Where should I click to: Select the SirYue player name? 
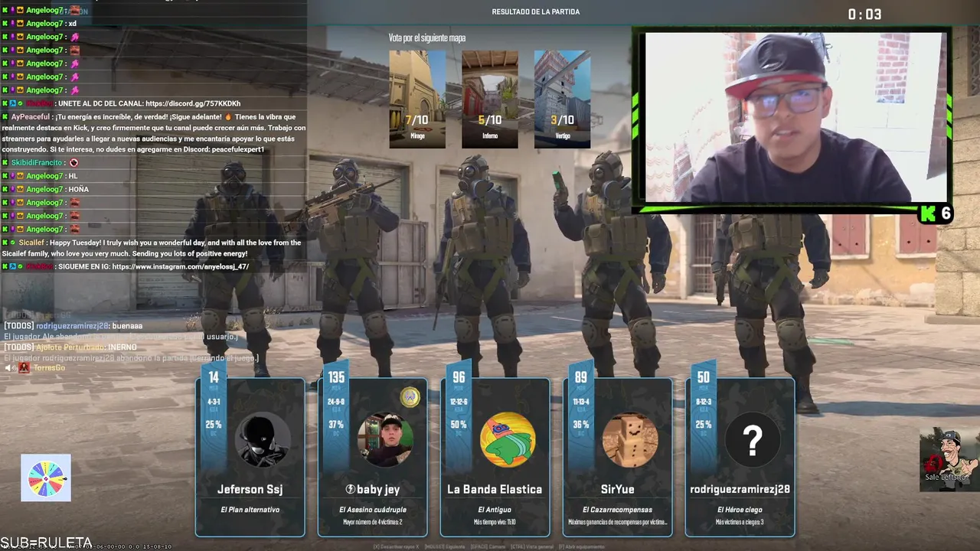tap(617, 489)
